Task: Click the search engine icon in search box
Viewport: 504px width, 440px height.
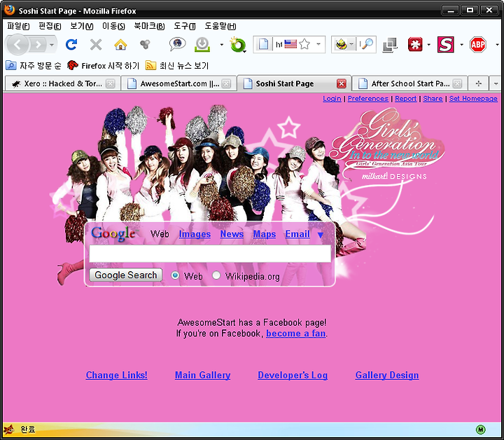Action: pyautogui.click(x=341, y=44)
